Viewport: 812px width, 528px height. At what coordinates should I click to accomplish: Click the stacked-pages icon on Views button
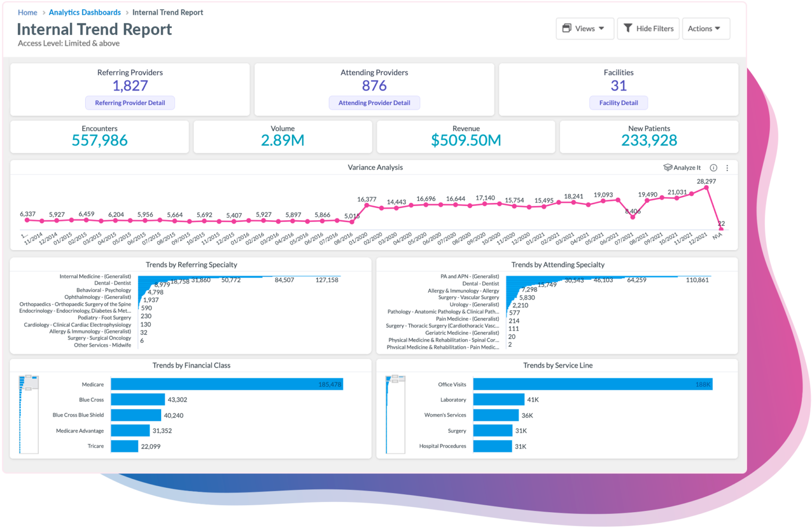(x=567, y=28)
